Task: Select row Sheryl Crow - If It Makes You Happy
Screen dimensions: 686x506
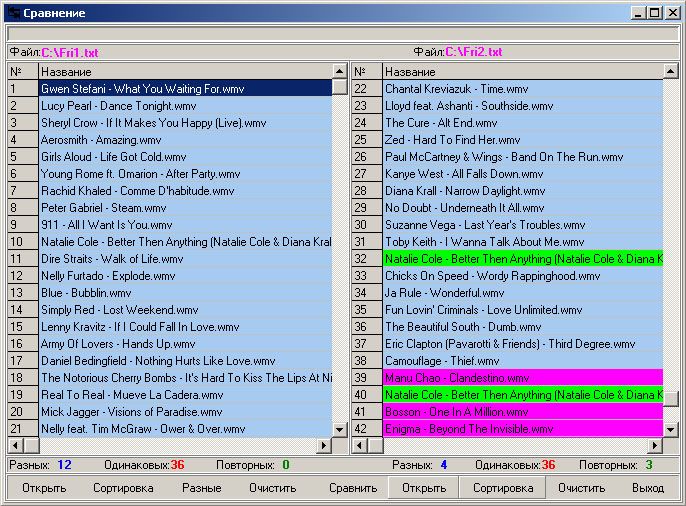Action: (x=186, y=123)
